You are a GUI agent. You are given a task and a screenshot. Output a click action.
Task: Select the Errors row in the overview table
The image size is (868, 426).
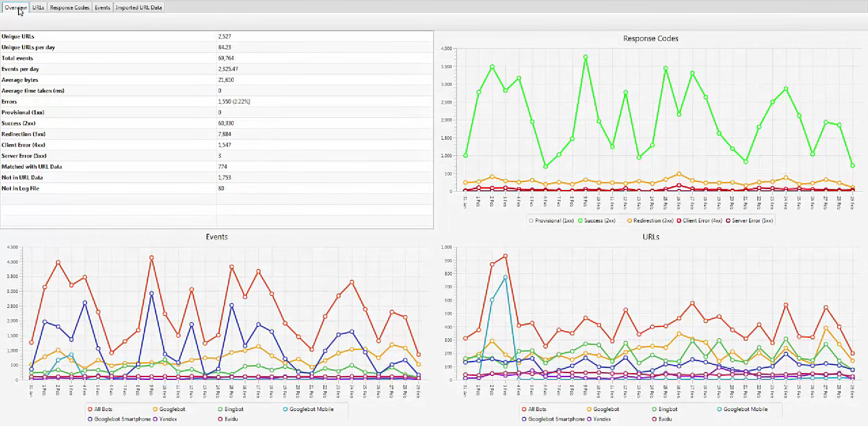point(108,101)
